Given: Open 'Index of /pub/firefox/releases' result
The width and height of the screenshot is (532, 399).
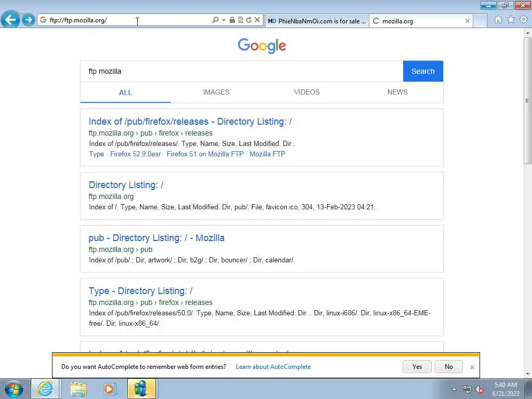Looking at the screenshot, I should tap(190, 122).
